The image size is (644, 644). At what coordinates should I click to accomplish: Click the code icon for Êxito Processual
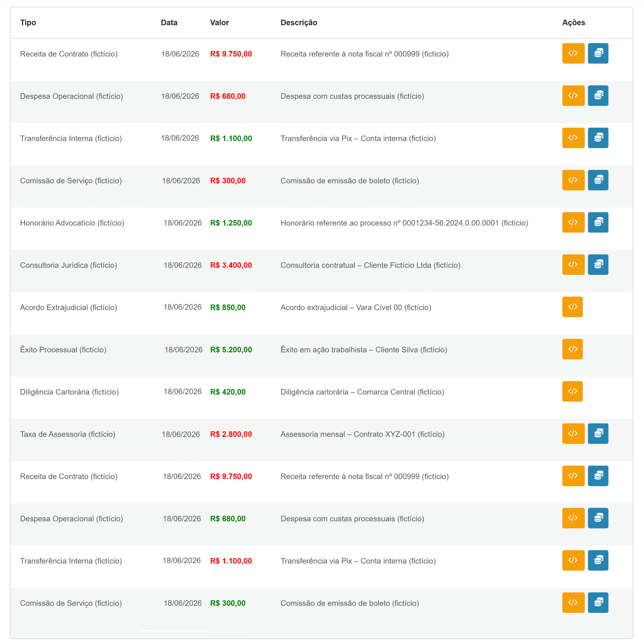click(572, 349)
